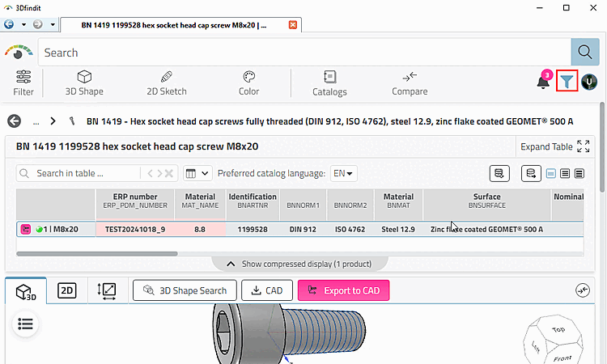The image size is (607, 364).
Task: Open BN 1419 catalog breadcrumb link
Action: (330, 121)
